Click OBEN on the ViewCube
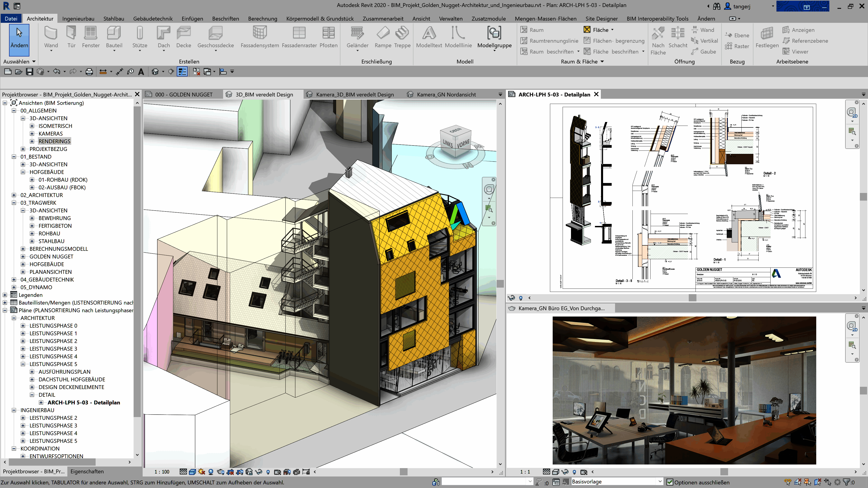 [x=455, y=131]
